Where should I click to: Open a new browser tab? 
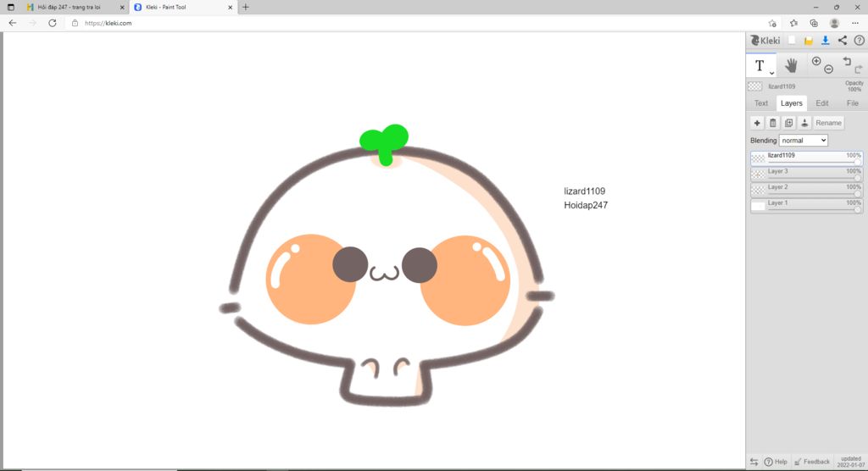pyautogui.click(x=245, y=7)
